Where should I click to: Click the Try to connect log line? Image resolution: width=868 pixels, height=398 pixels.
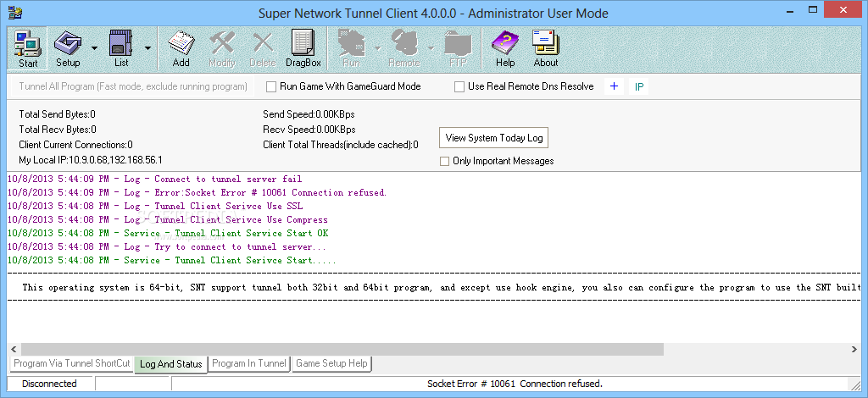167,246
